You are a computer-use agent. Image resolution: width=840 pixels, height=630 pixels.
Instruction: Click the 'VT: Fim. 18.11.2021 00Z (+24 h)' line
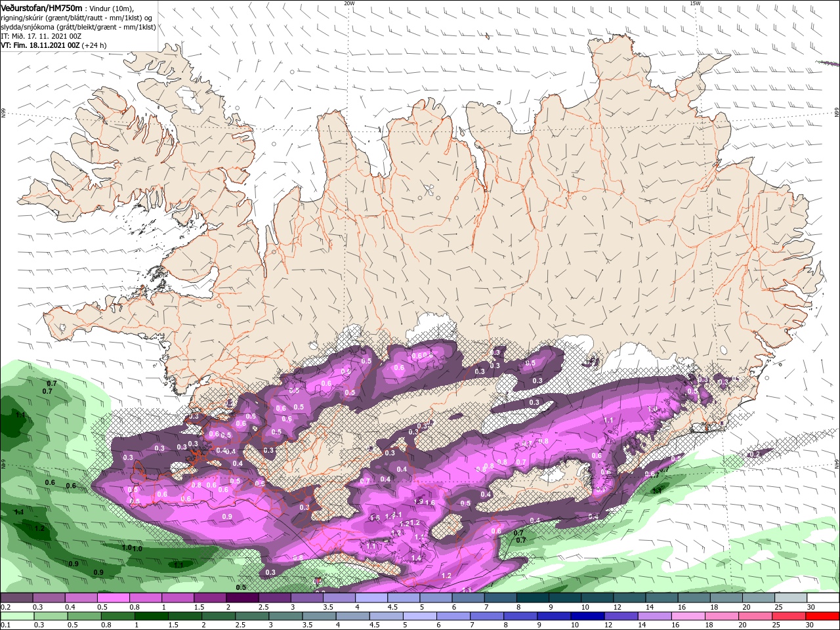tap(53, 45)
